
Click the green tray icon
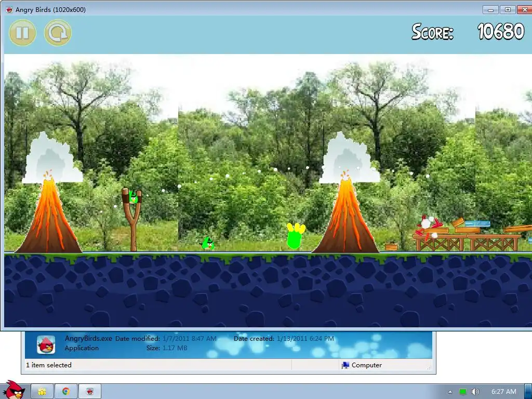(462, 392)
